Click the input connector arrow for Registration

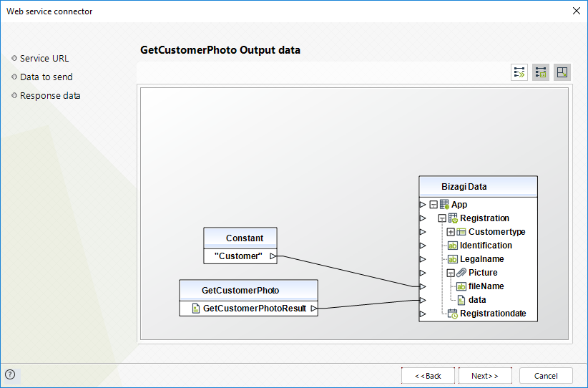[423, 218]
